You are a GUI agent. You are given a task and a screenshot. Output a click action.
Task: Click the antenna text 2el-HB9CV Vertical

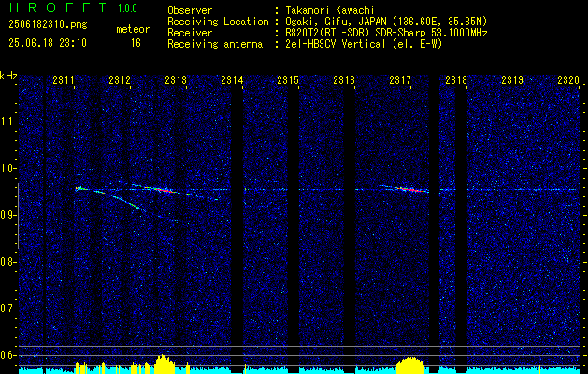(x=336, y=44)
